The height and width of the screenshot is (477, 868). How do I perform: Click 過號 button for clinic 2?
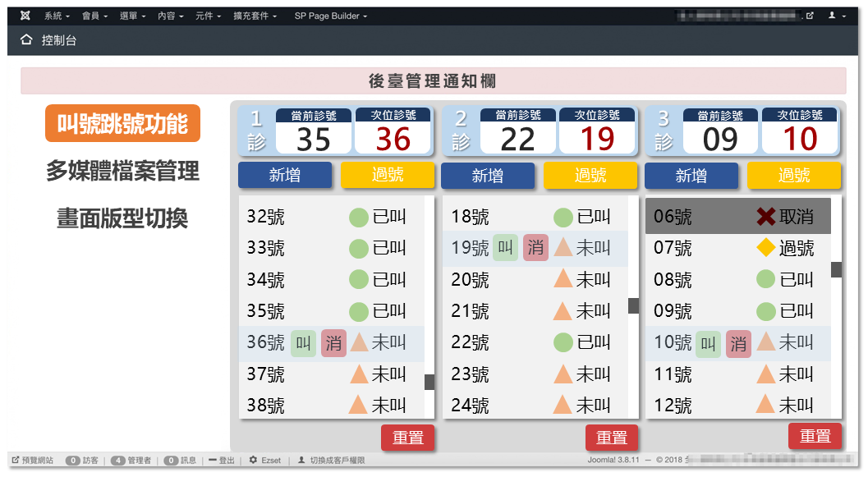pyautogui.click(x=590, y=176)
